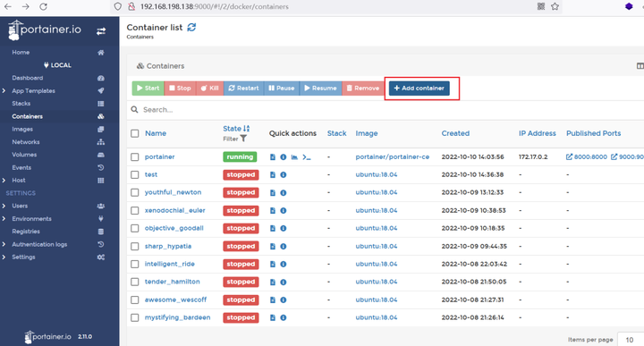This screenshot has height=346, width=644.
Task: Click inspect info icon for test container
Action: tap(284, 175)
